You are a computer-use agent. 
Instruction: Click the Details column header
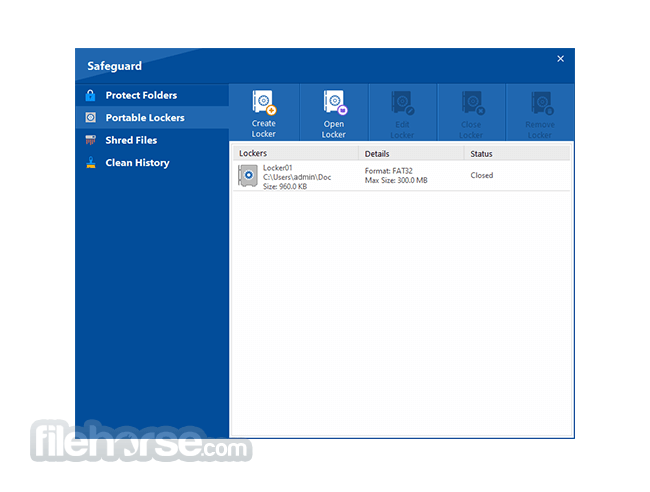(412, 153)
